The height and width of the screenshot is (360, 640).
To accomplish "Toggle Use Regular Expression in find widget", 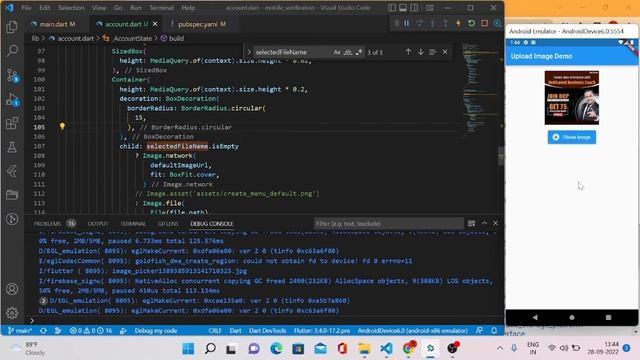I will click(359, 52).
